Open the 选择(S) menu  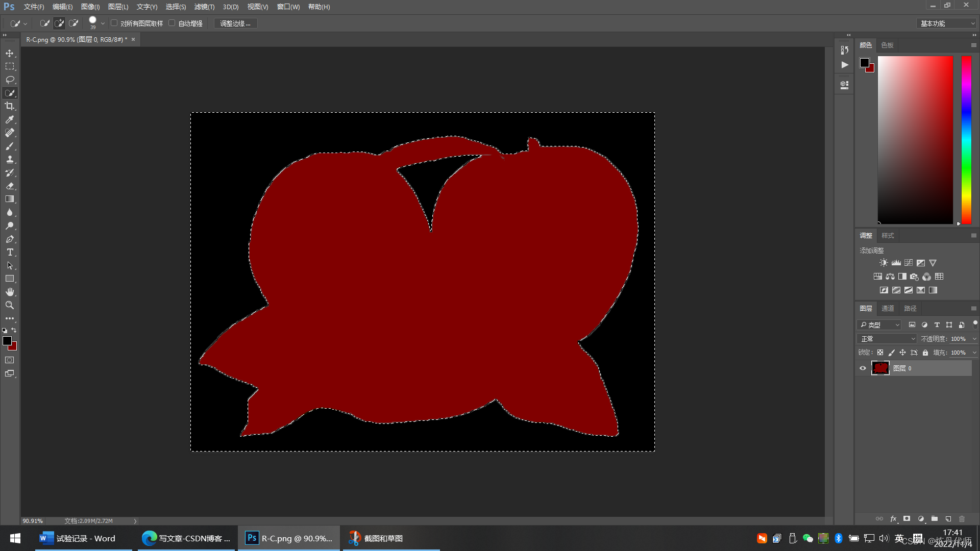click(x=176, y=7)
